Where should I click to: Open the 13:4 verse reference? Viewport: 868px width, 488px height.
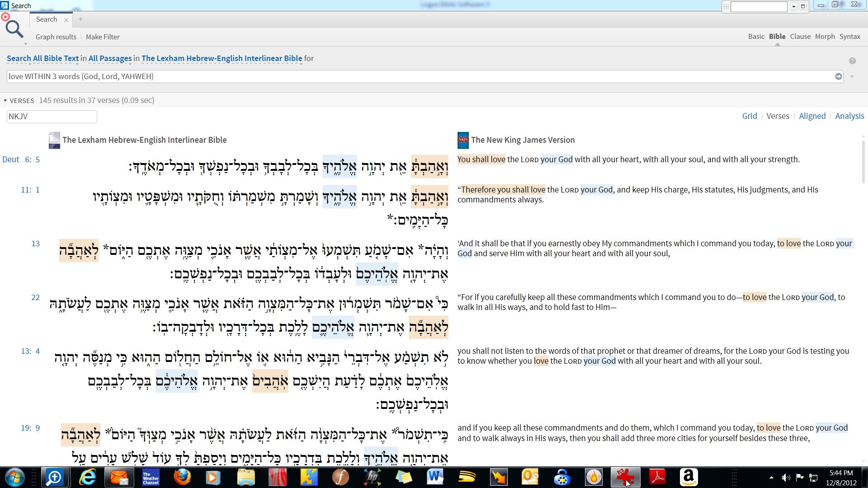[30, 351]
